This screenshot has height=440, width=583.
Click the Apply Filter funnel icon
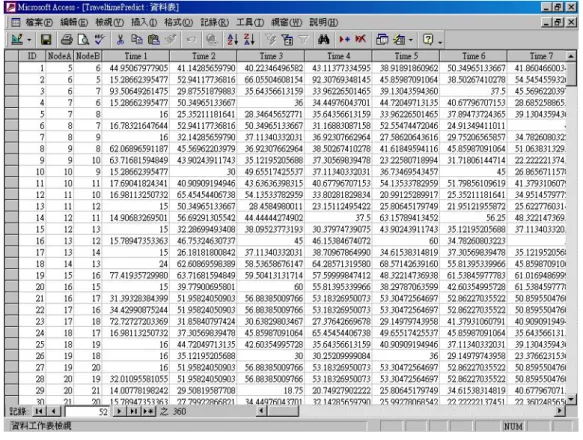303,39
